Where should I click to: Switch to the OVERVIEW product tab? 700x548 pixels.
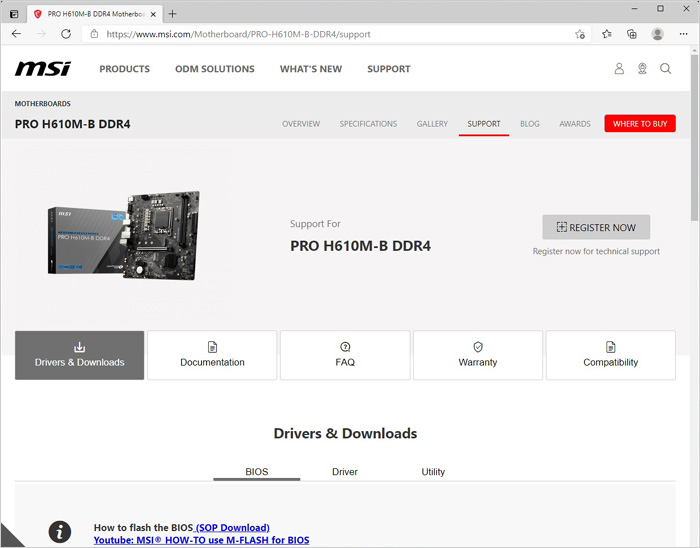[x=301, y=124]
